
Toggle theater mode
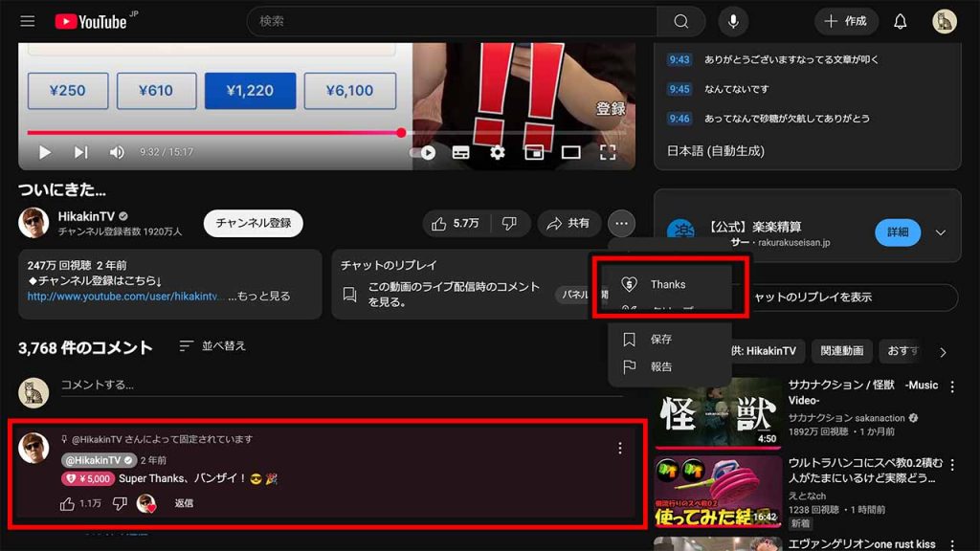[x=570, y=152]
